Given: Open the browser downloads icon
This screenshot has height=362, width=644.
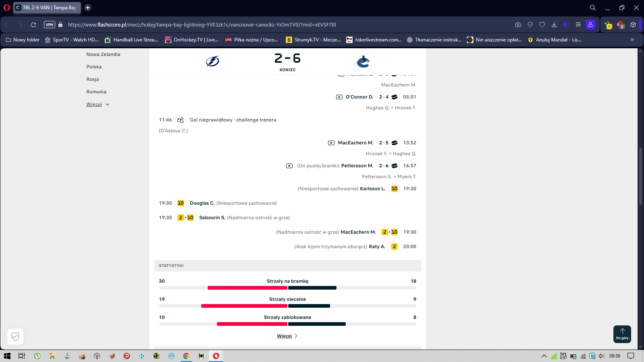Looking at the screenshot, I should pos(554,25).
